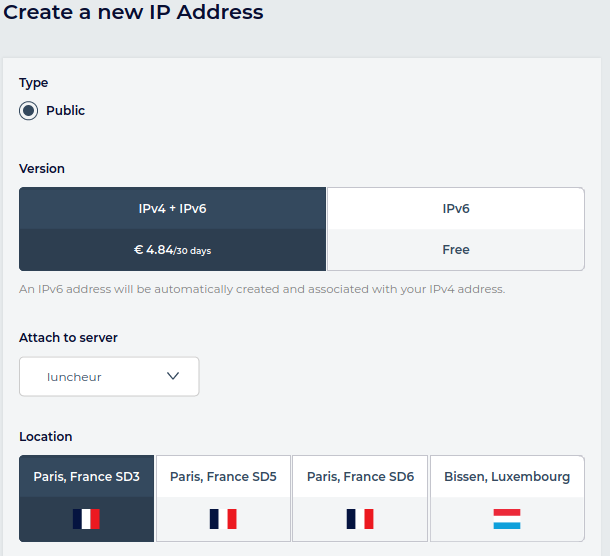Click the IPv6 auto-creation help text
The image size is (610, 556).
(262, 289)
